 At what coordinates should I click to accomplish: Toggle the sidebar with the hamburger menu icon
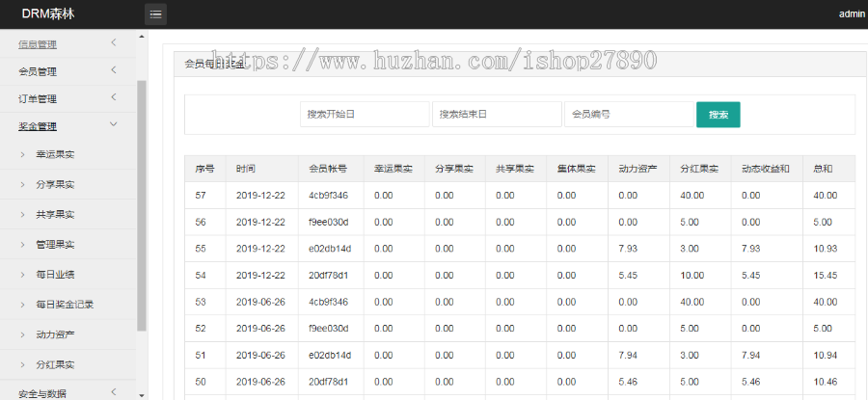(155, 14)
